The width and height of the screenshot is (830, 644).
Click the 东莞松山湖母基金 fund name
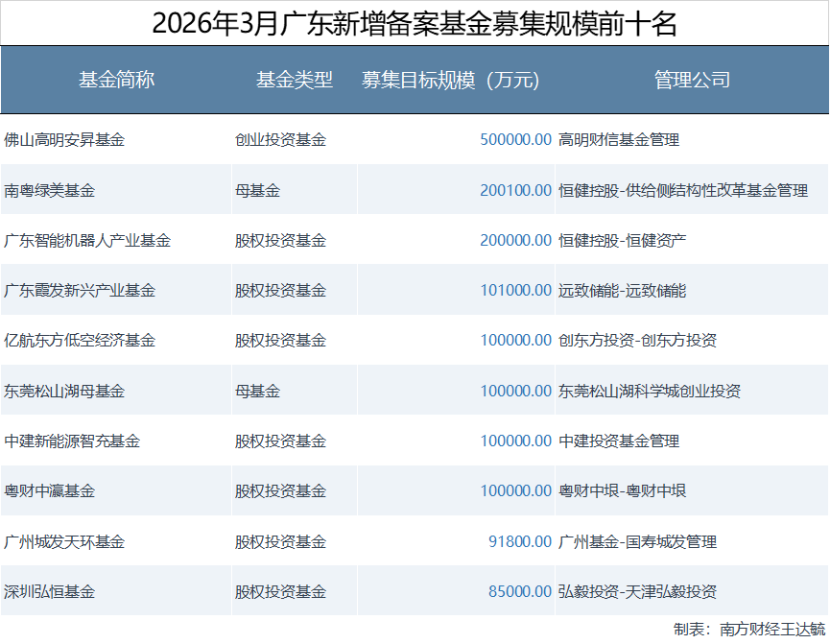click(64, 392)
